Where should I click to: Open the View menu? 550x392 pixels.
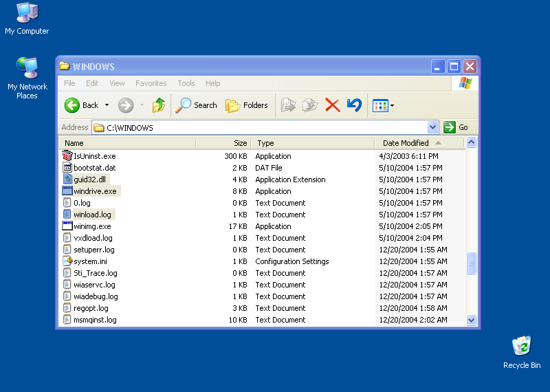(x=117, y=83)
